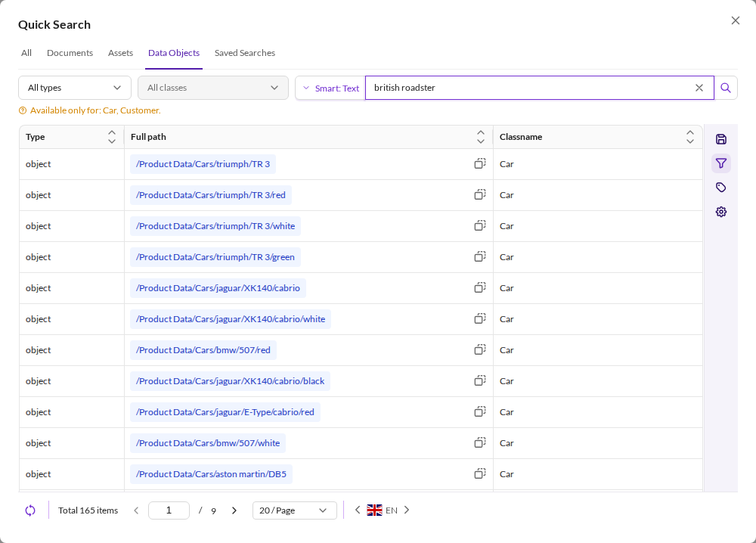Open in new tab icon for TR 3/white
This screenshot has height=543, width=756.
point(480,225)
